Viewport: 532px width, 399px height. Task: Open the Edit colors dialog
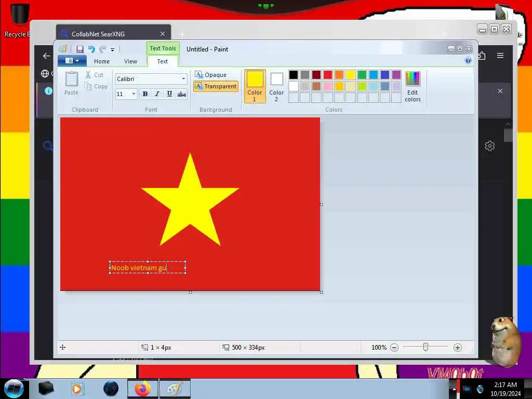point(413,86)
